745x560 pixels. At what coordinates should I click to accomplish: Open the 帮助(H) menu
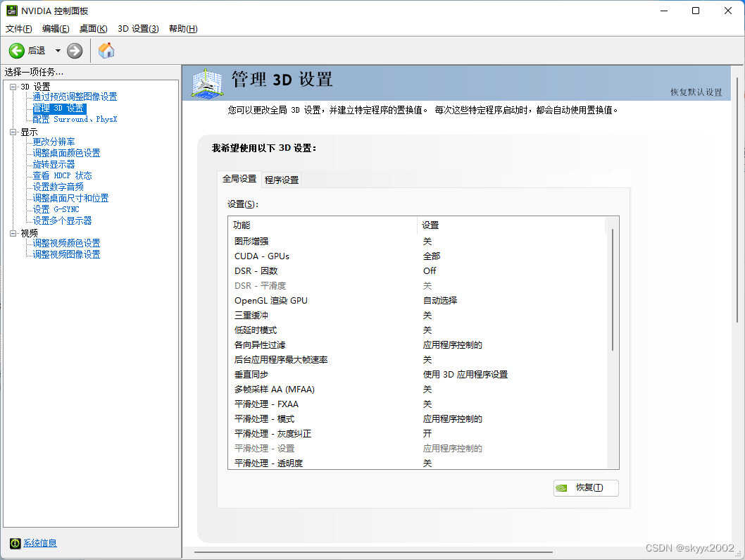183,29
